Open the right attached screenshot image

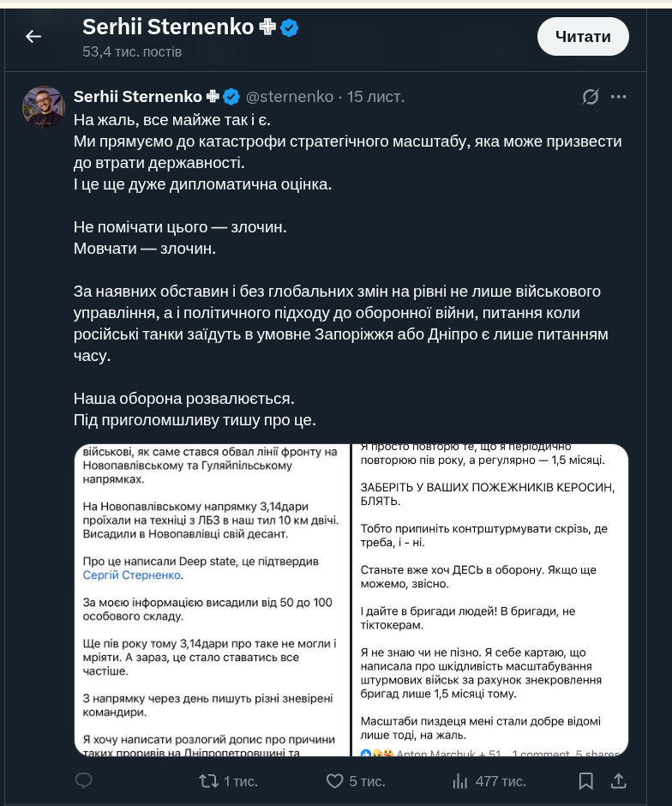pos(490,600)
